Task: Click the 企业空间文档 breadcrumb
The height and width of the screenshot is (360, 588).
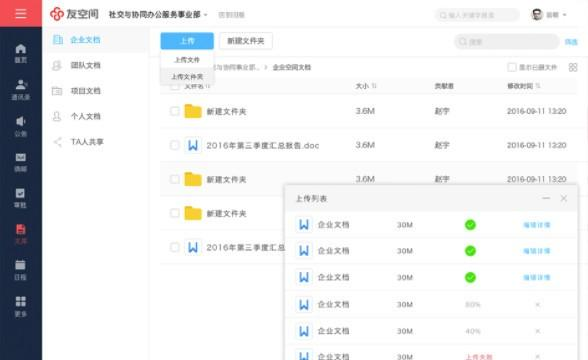Action: (292, 67)
